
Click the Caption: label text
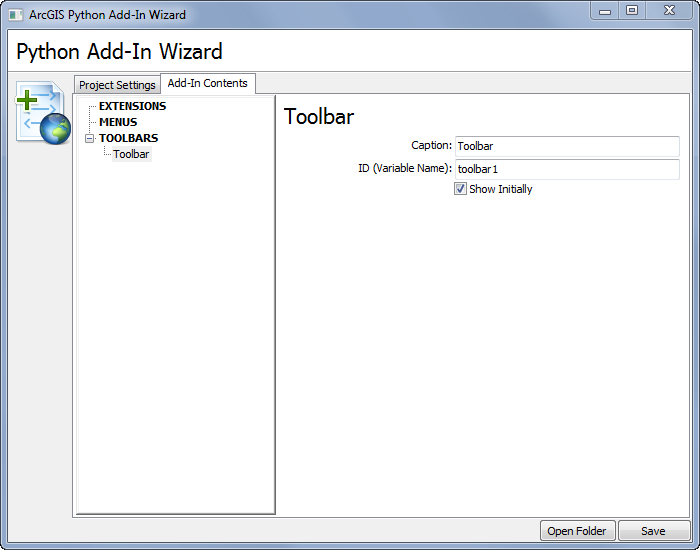[x=431, y=146]
